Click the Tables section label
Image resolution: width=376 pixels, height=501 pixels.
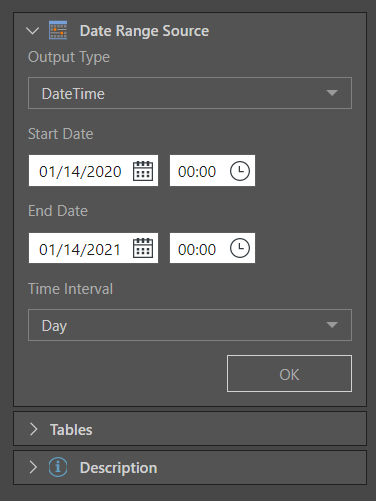click(x=71, y=430)
